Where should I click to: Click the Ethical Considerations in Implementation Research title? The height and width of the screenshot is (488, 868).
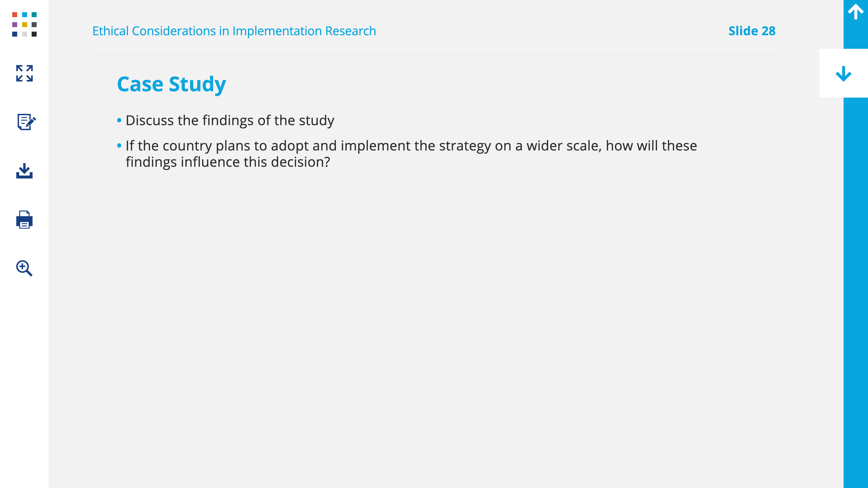click(234, 31)
